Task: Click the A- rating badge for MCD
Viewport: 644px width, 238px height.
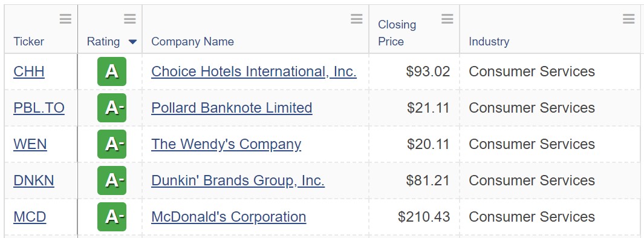Action: click(112, 217)
